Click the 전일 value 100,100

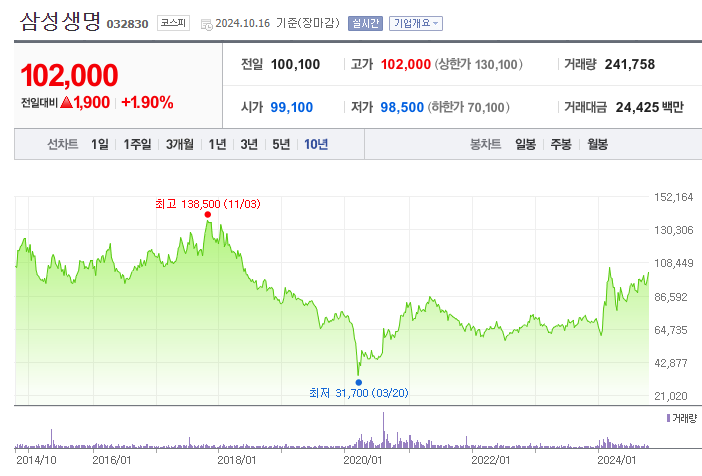(295, 64)
